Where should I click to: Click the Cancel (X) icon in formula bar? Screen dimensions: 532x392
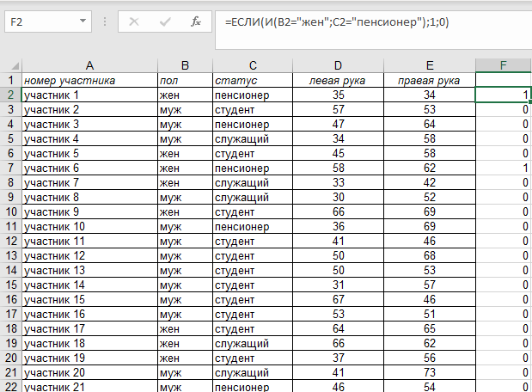point(134,21)
